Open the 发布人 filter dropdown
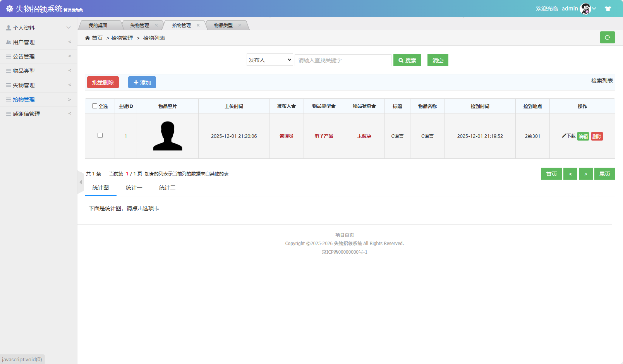This screenshot has width=623, height=364. click(x=269, y=60)
